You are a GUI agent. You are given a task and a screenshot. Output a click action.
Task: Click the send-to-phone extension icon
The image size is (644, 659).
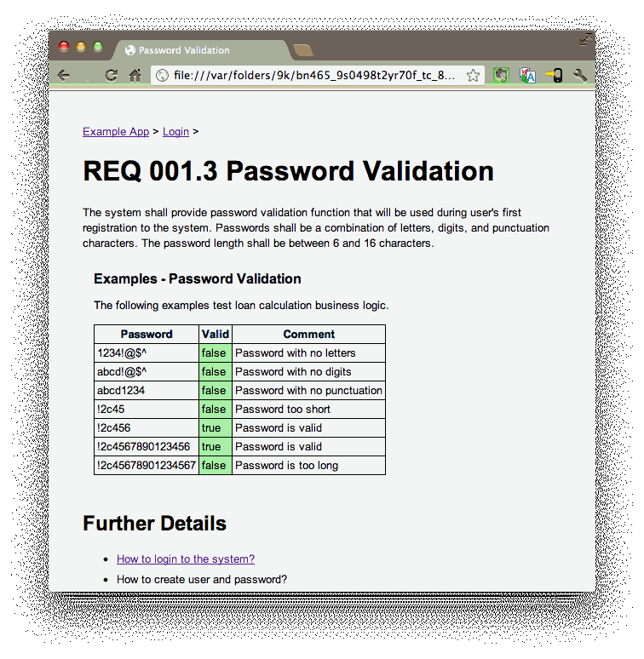(555, 76)
